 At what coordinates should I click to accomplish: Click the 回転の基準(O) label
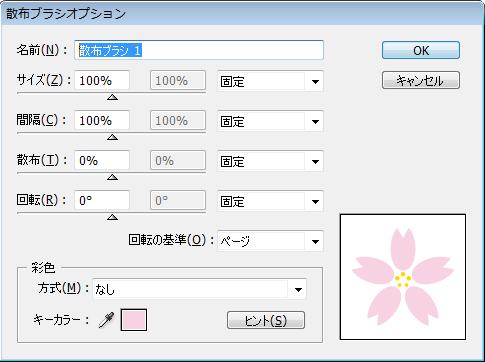[171, 240]
